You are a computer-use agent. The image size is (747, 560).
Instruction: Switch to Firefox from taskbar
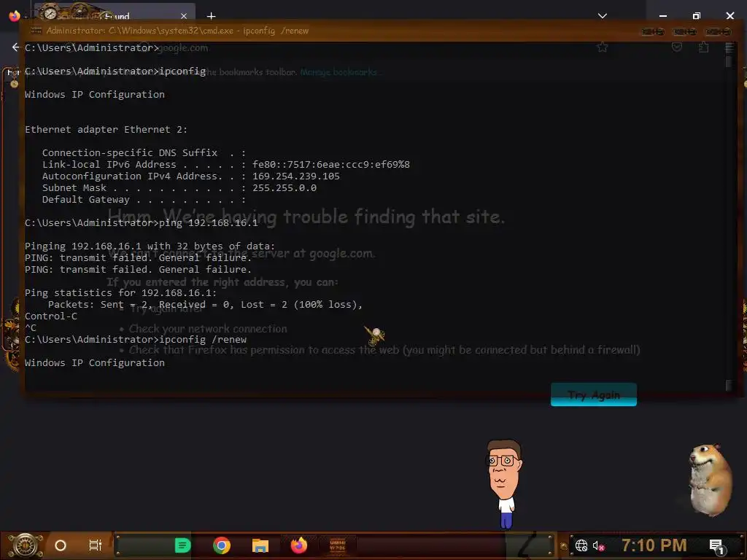[299, 545]
